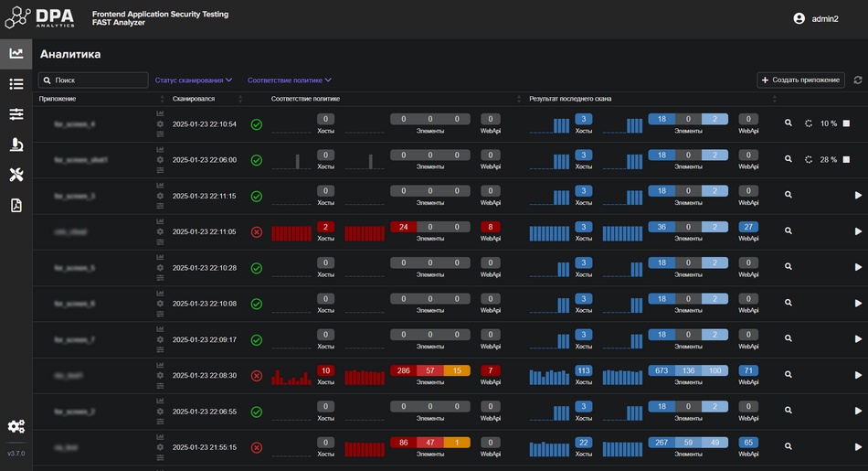868x471 pixels.
Task: Stop the scan showing 28 % progress
Action: click(846, 159)
